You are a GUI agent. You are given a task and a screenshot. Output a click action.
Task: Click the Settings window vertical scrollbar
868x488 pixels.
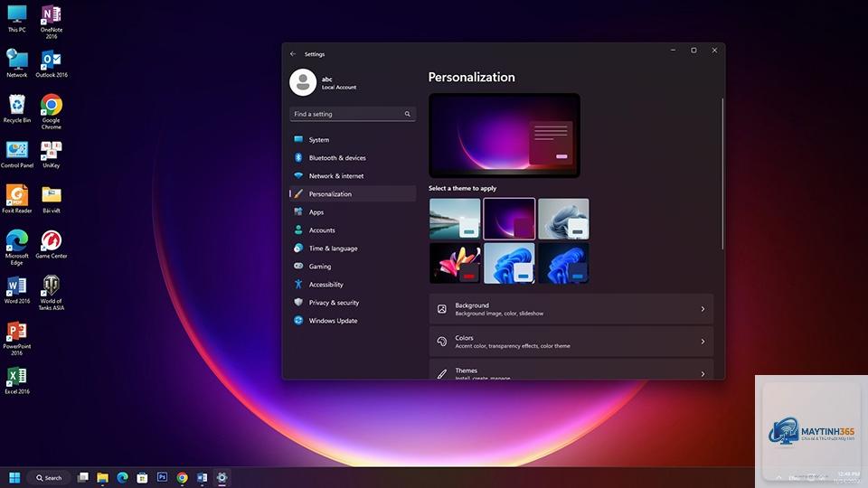(x=722, y=174)
